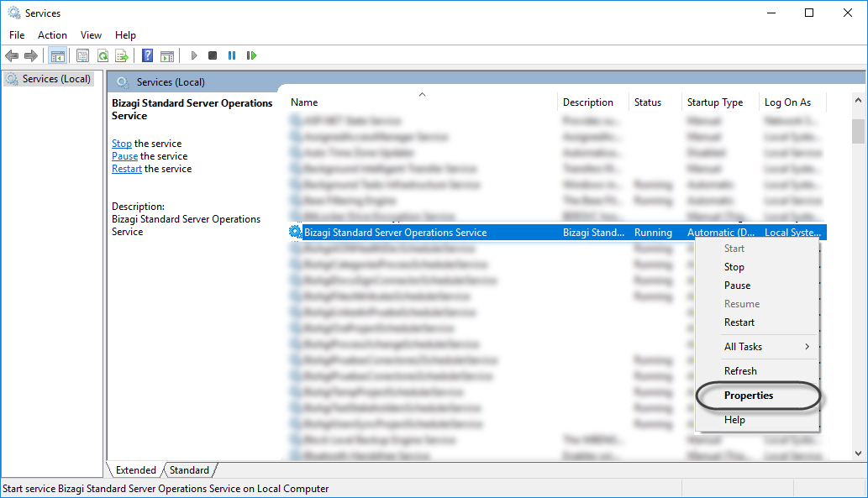Click the Pause Service icon in the toolbar
Image resolution: width=868 pixels, height=498 pixels.
[232, 55]
